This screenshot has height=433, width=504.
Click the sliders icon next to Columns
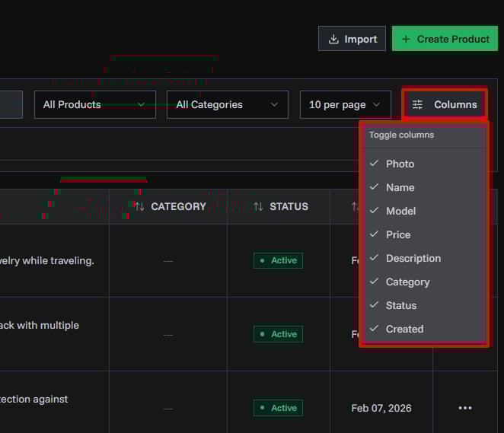click(417, 104)
